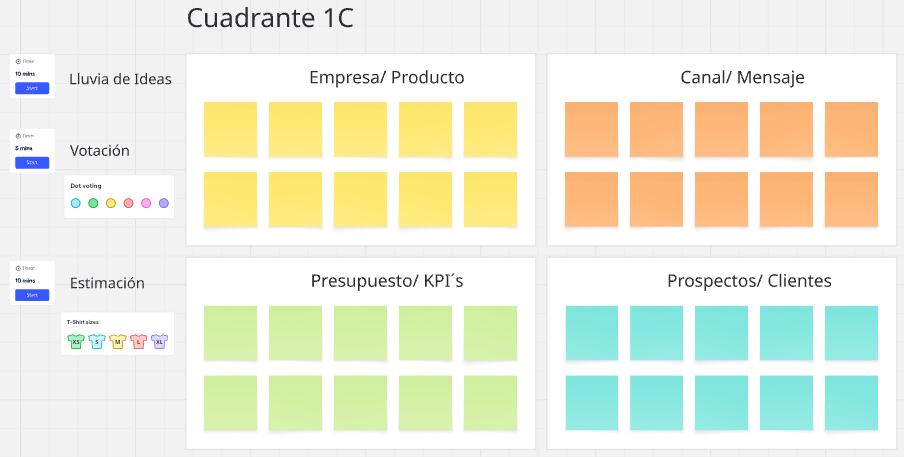Start the Estimación 10 min timer
This screenshot has height=457, width=904.
tap(32, 295)
